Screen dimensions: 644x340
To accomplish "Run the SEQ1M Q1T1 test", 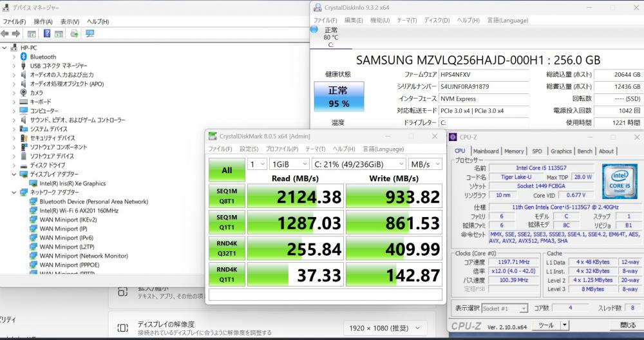I will point(227,222).
